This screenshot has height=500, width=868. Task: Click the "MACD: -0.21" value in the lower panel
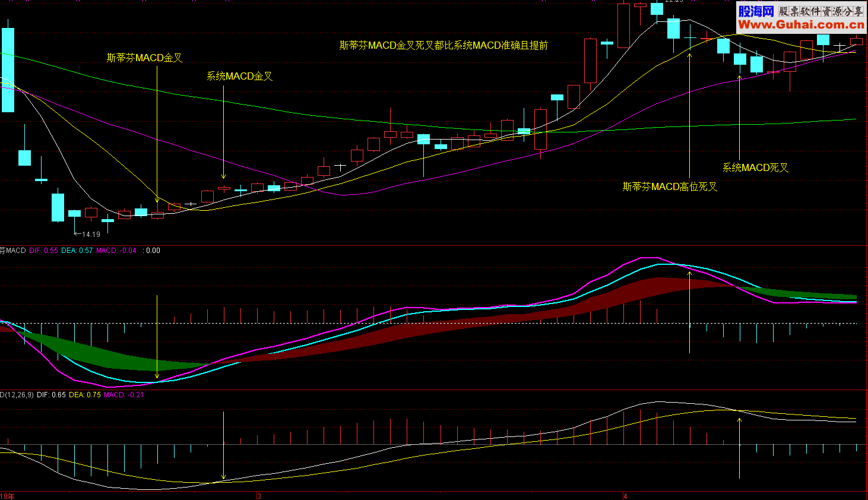click(x=123, y=395)
